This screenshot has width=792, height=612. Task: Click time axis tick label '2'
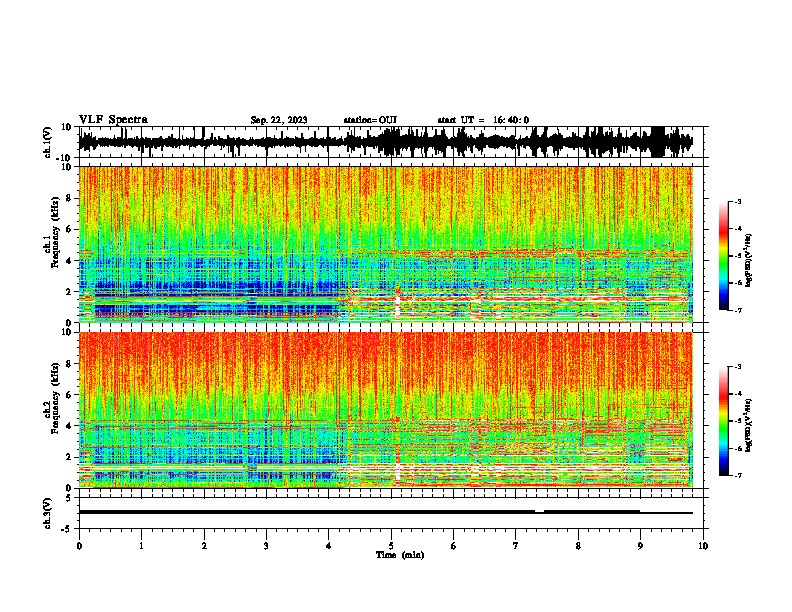[x=204, y=546]
